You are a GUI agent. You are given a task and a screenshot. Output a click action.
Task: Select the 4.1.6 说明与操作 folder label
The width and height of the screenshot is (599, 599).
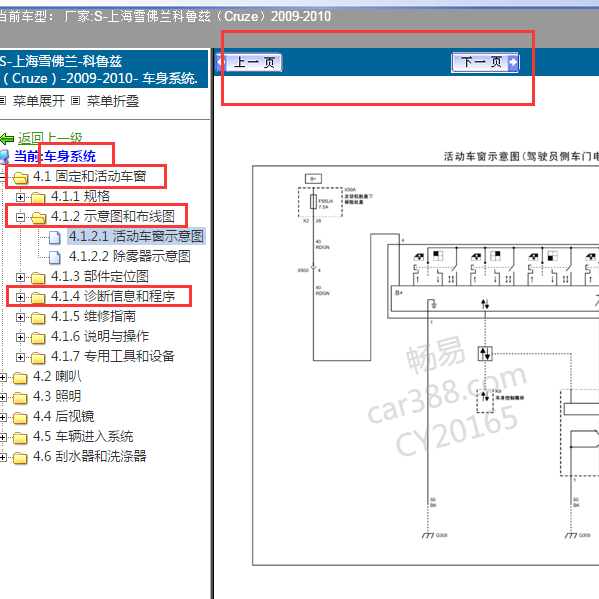click(x=100, y=336)
